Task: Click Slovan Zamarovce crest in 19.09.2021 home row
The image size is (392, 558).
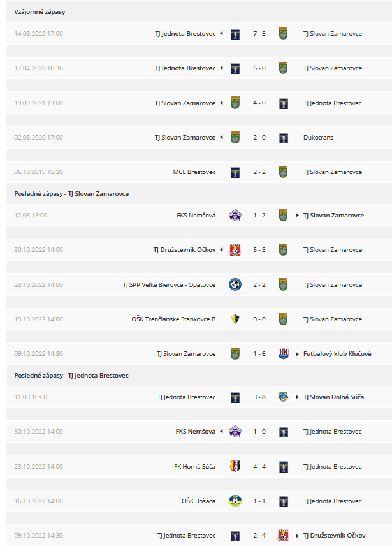Action: coord(235,103)
